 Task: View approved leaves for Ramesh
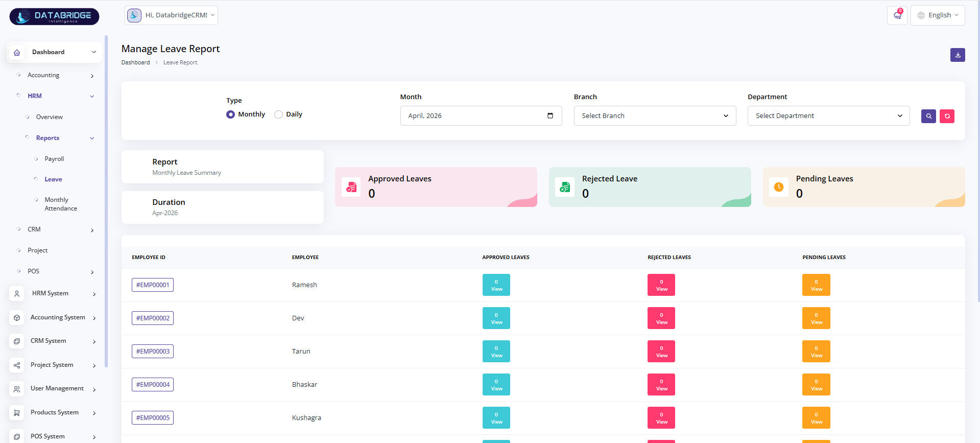(496, 285)
